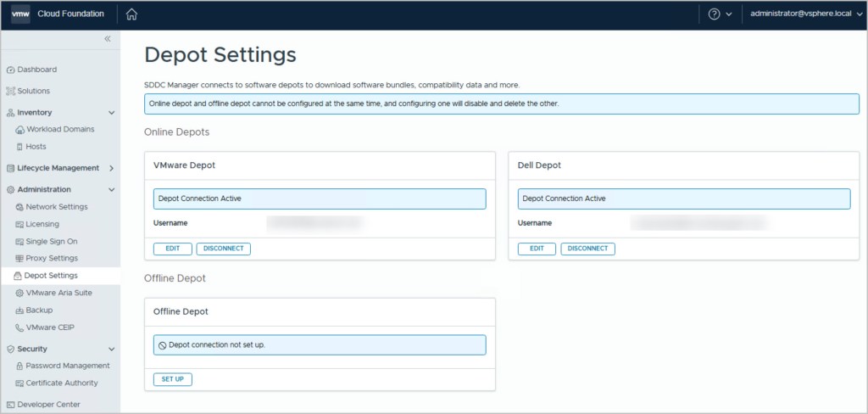Select Network Settings menu item
Viewport: 868px width, 414px height.
[56, 207]
